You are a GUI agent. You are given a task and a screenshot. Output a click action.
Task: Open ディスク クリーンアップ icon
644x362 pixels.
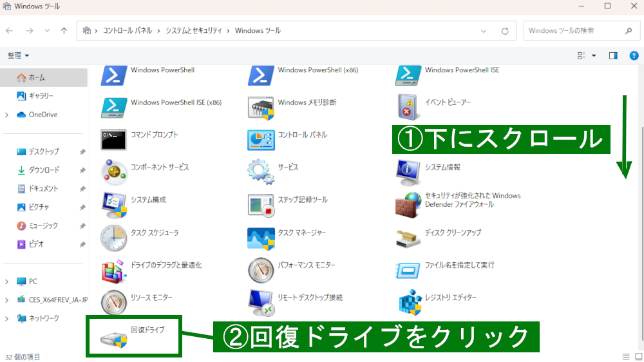408,239
